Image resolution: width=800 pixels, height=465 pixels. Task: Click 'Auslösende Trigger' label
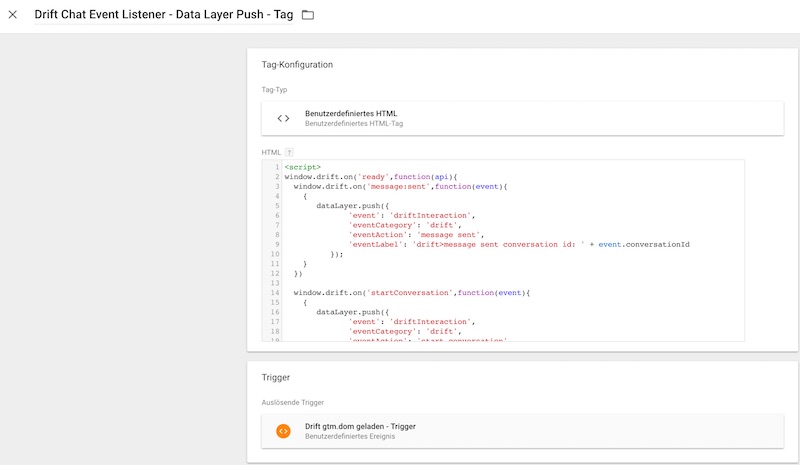tap(292, 402)
